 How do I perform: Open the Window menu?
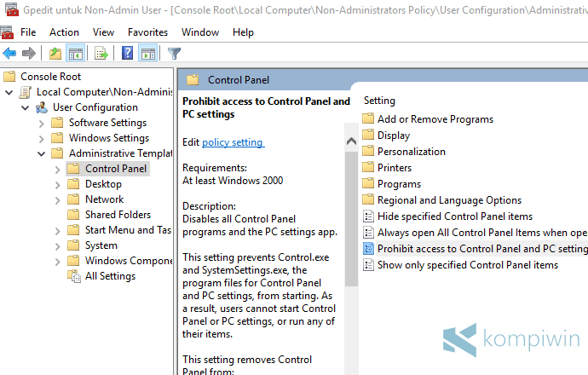200,32
